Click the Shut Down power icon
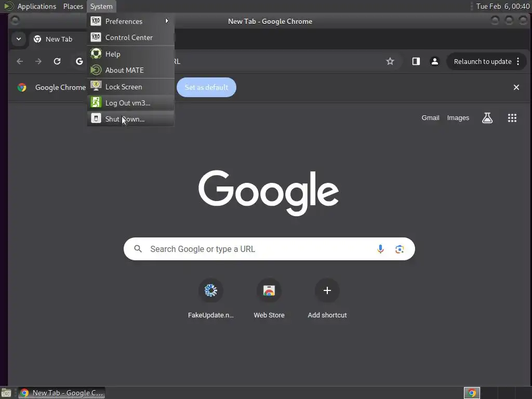This screenshot has height=399, width=532. [96, 118]
